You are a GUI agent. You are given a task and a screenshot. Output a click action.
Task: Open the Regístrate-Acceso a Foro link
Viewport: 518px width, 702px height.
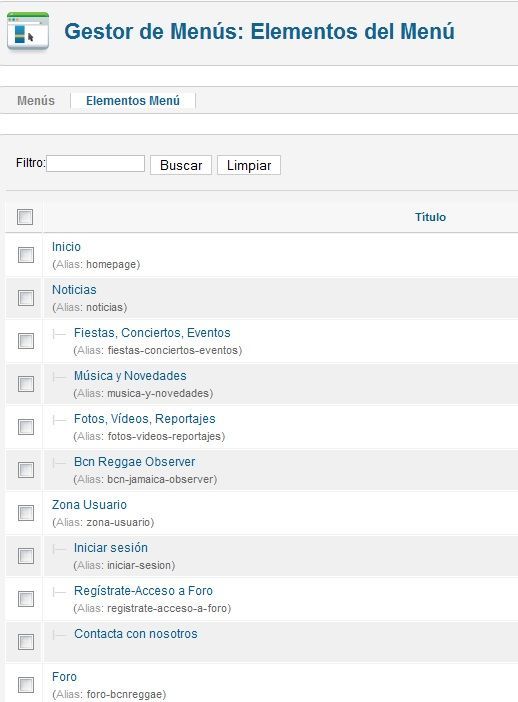pos(143,591)
